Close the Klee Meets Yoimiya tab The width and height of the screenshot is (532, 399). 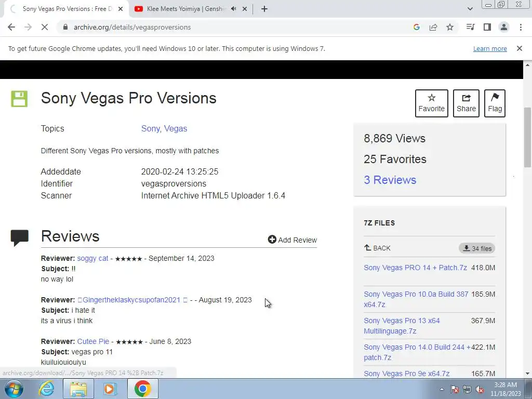pos(245,9)
